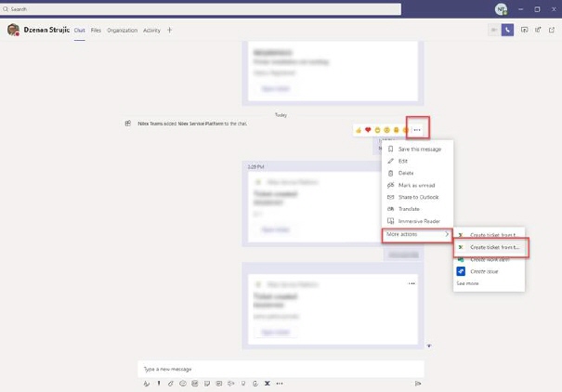
Task: Open the Format text tool in compose bar
Action: coord(147,383)
